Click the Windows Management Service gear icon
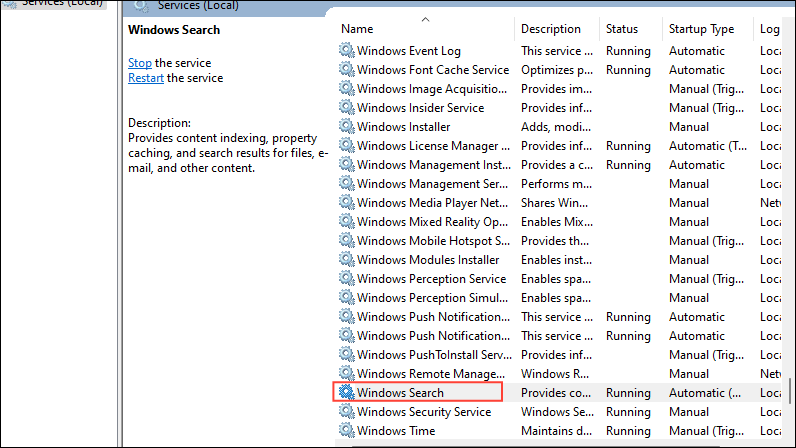This screenshot has width=796, height=448. [347, 183]
